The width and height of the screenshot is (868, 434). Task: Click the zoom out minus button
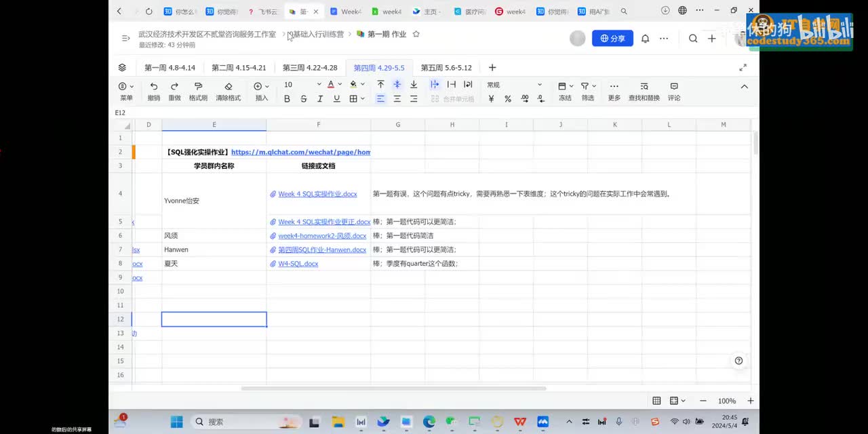click(703, 401)
